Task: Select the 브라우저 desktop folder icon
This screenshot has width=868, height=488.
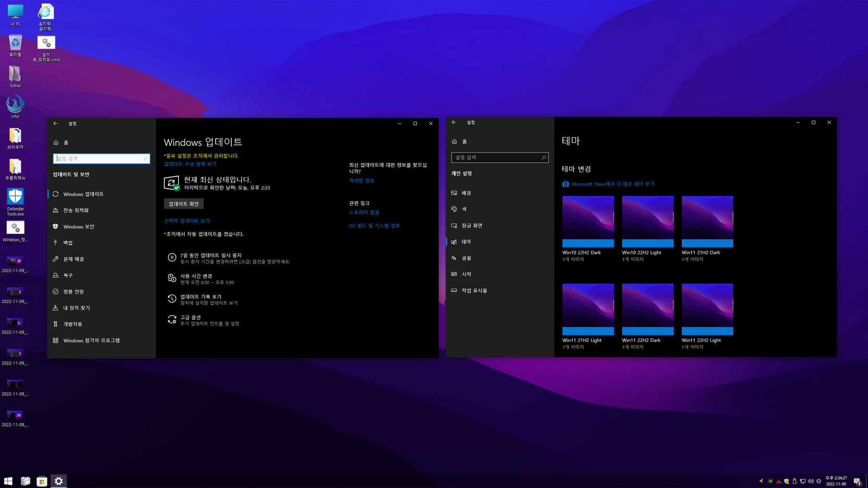Action: [x=15, y=138]
